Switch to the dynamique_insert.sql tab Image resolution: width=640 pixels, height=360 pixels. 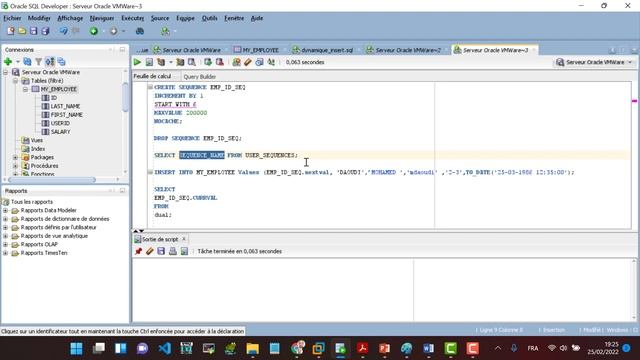pyautogui.click(x=327, y=50)
